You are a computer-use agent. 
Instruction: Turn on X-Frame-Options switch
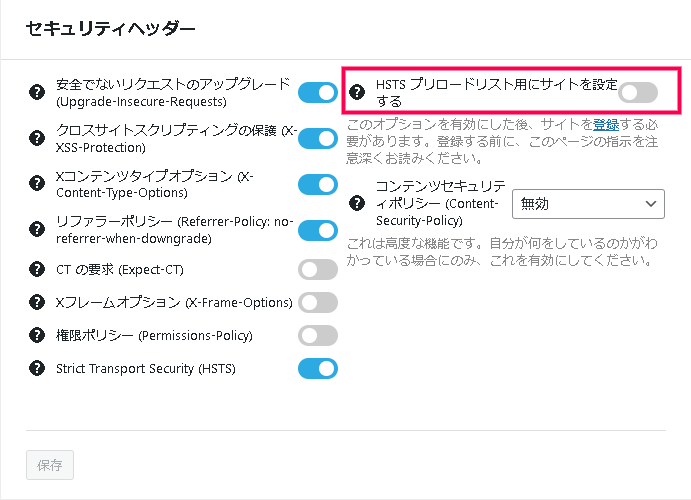point(318,303)
